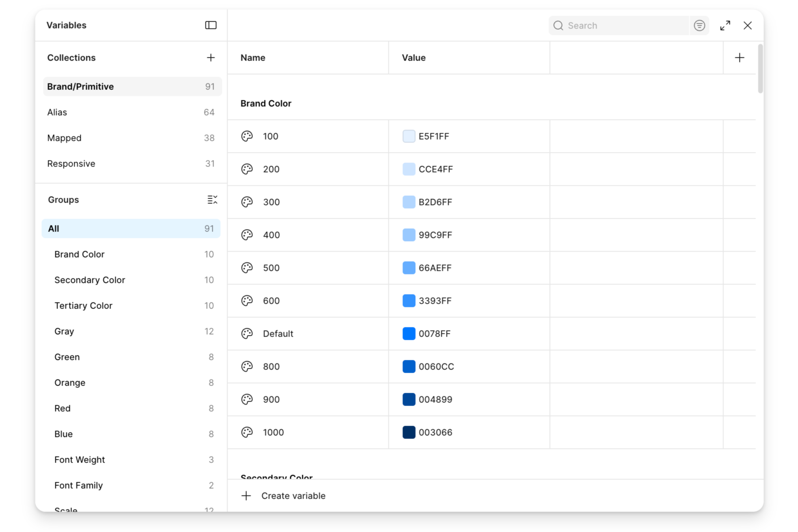Screen dimensions: 798x532
Task: Click the Value column header
Action: pyautogui.click(x=414, y=58)
